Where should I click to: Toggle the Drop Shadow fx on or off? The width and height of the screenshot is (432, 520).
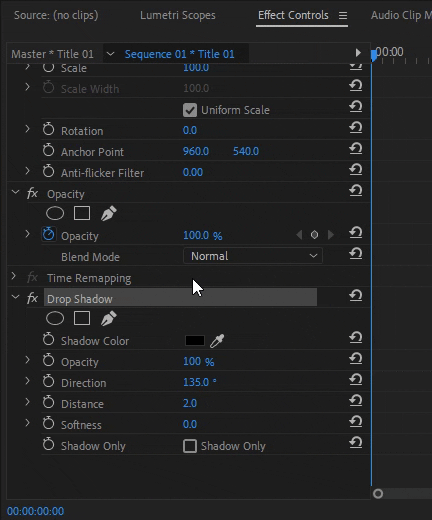[32, 298]
